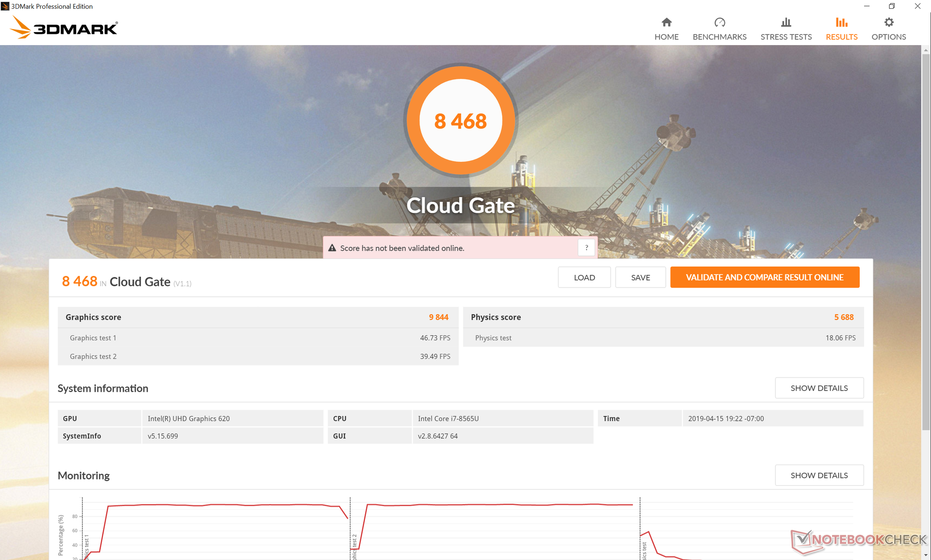931x560 pixels.
Task: Open the Home tab house icon
Action: coord(666,22)
